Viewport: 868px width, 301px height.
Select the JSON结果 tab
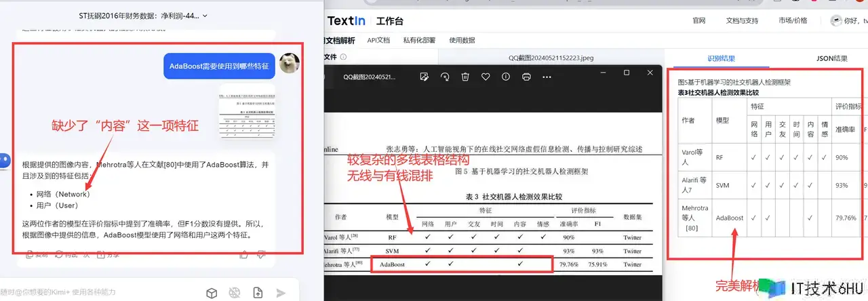[x=831, y=58]
